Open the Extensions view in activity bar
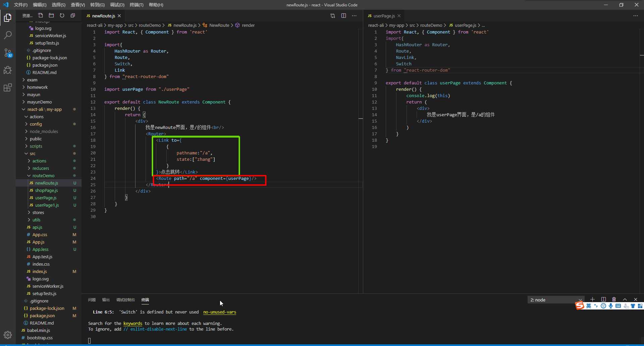Image resolution: width=644 pixels, height=346 pixels. (8, 88)
